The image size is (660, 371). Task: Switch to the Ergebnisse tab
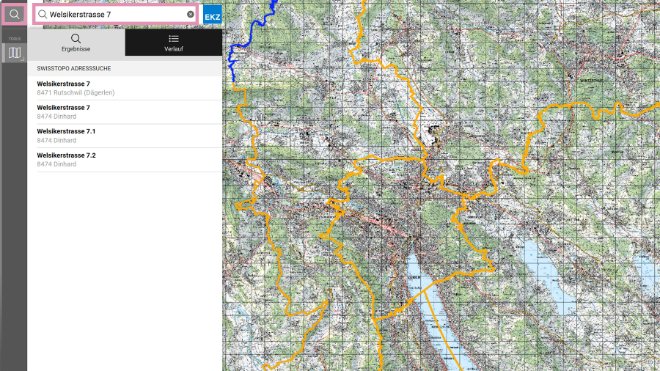(x=76, y=43)
